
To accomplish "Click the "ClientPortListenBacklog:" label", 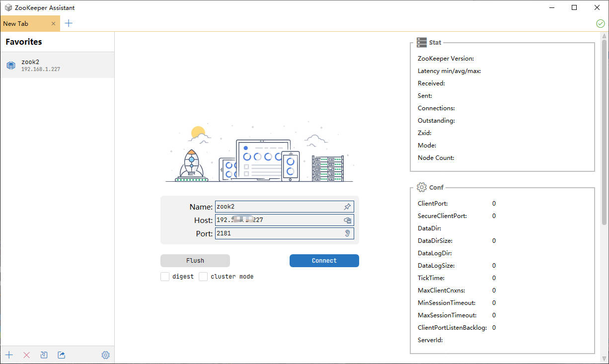I will (x=453, y=328).
